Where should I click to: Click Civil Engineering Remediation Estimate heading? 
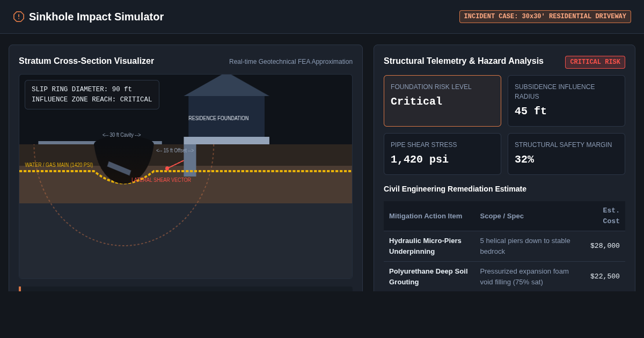click(455, 189)
